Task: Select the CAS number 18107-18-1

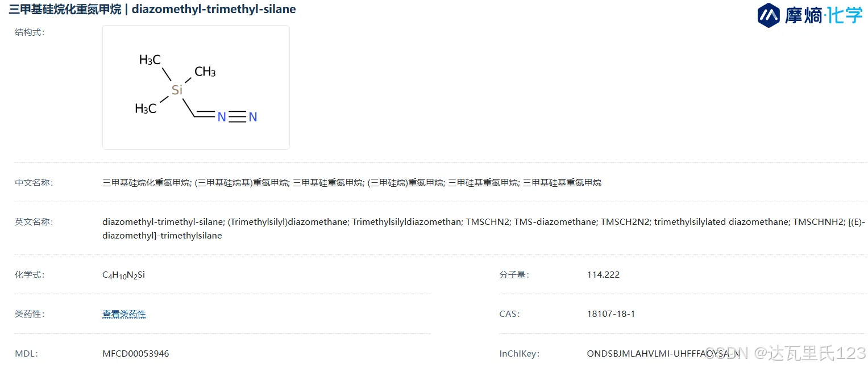Action: click(x=611, y=314)
